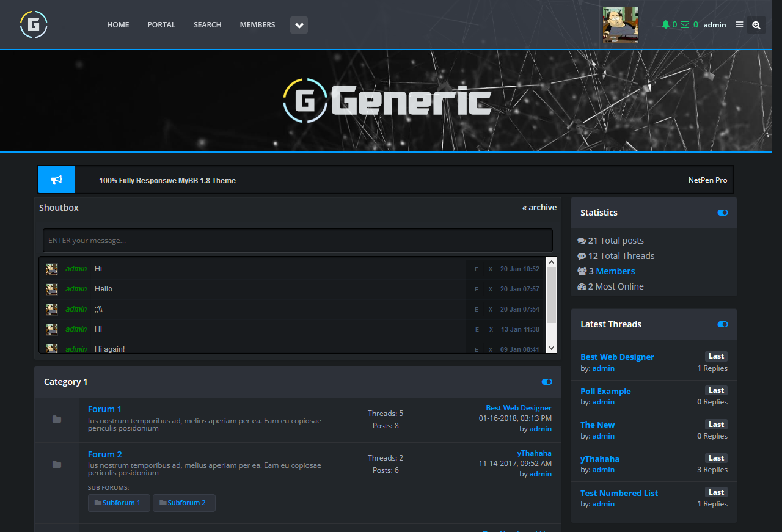Open the MEMBERS menu item
This screenshot has height=532, width=782.
[x=257, y=25]
